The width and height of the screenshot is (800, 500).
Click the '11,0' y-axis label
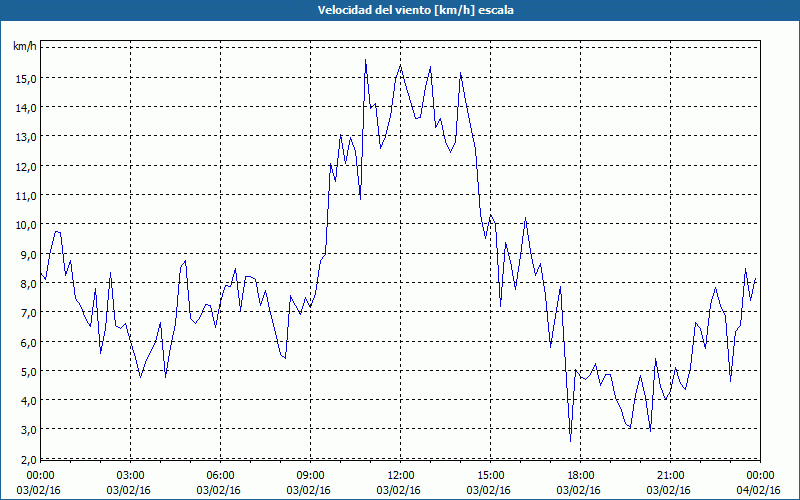[26, 196]
